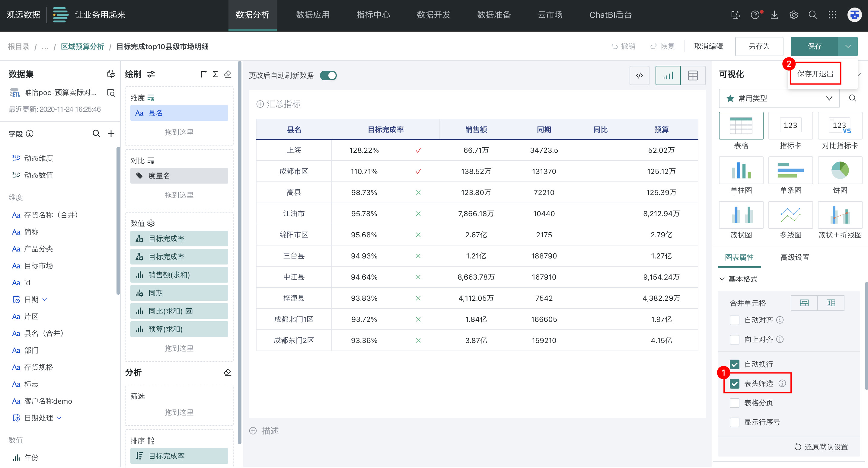Screen dimensions: 868x468
Task: Toggle the 更改后自动刷新数据 switch
Action: pyautogui.click(x=328, y=75)
